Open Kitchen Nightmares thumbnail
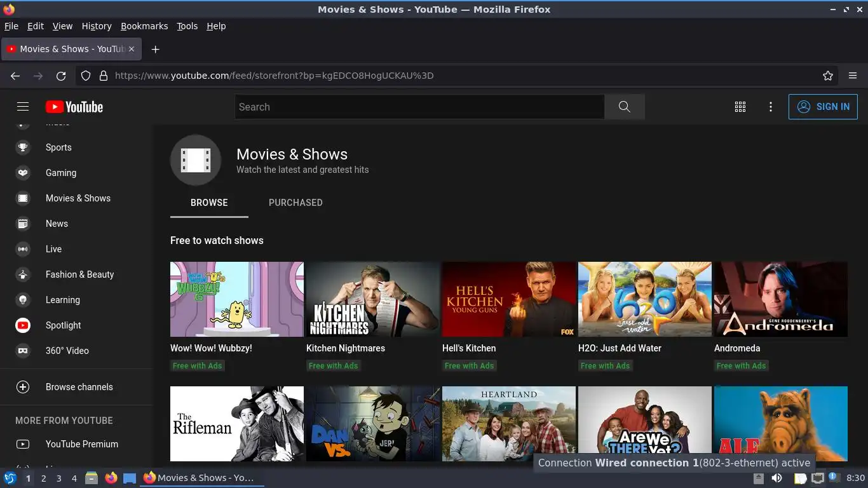 point(373,299)
